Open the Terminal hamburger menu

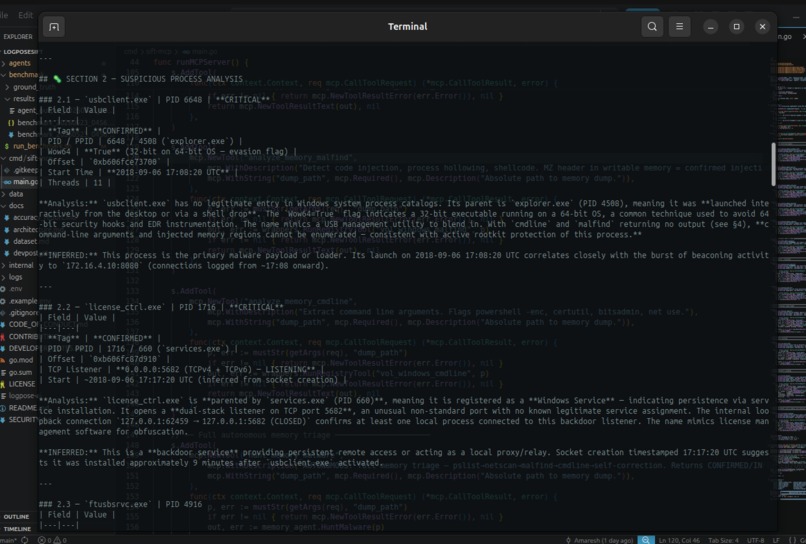click(680, 27)
